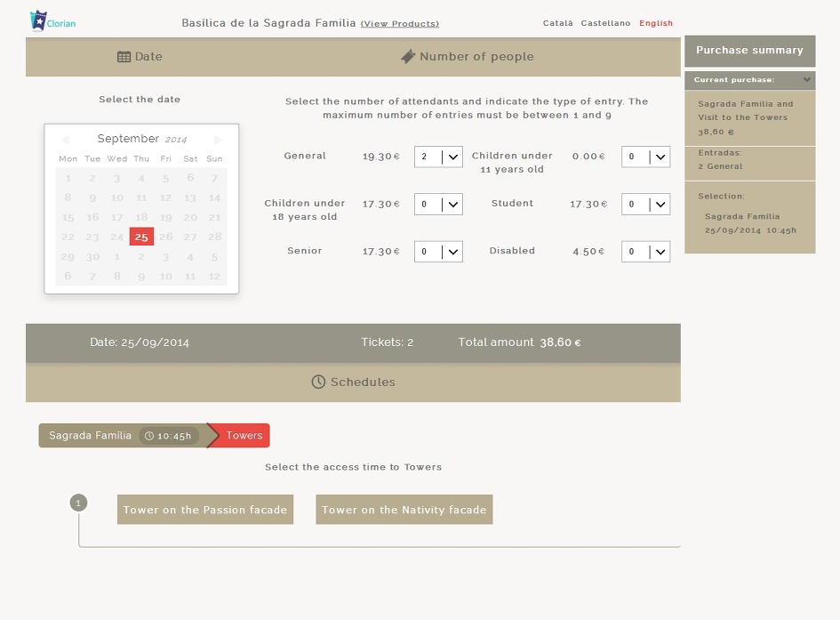Select the Towers step tab
This screenshot has height=620, width=840.
[x=243, y=436]
